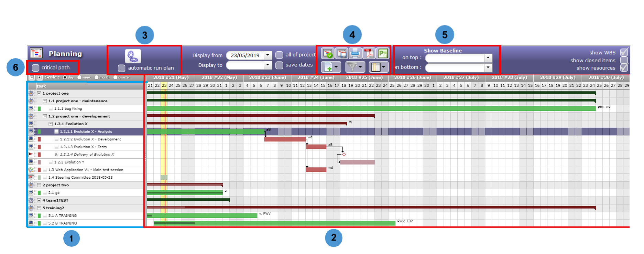This screenshot has height=254, width=644.
Task: Open the Display to date picker arrow
Action: click(268, 65)
